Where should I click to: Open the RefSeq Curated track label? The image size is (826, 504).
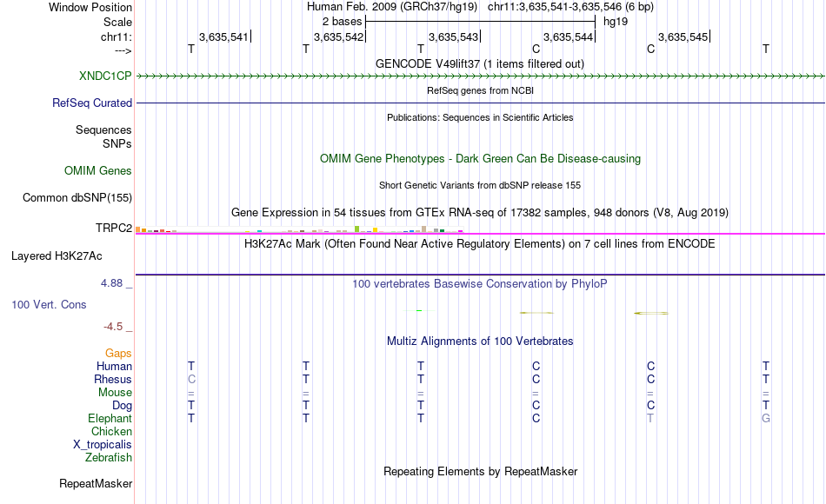click(x=92, y=103)
